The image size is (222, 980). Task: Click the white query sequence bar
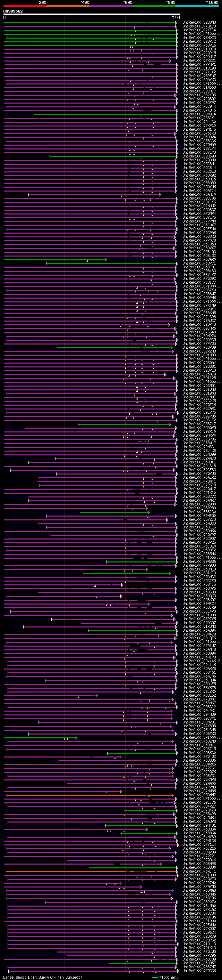pos(92,14)
